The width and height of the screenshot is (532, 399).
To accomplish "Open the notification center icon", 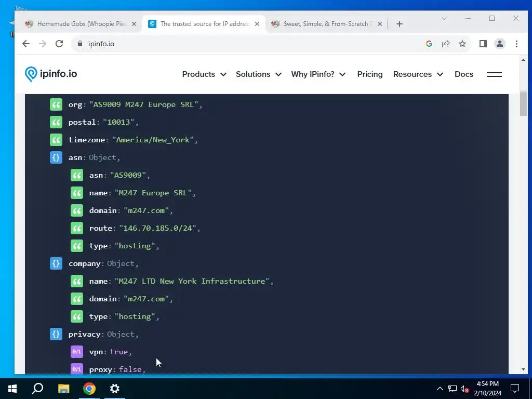I will pos(515,389).
